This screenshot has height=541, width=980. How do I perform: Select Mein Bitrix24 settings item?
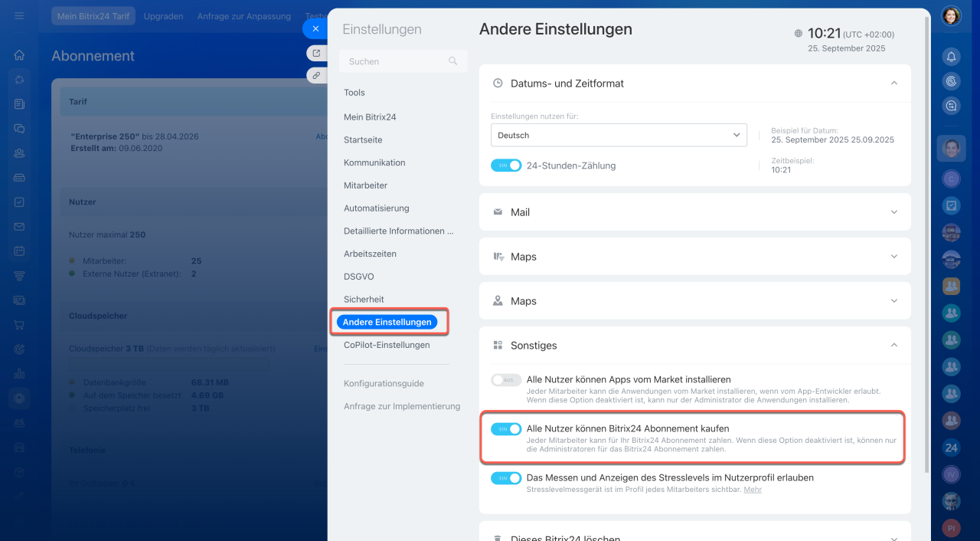(x=370, y=117)
